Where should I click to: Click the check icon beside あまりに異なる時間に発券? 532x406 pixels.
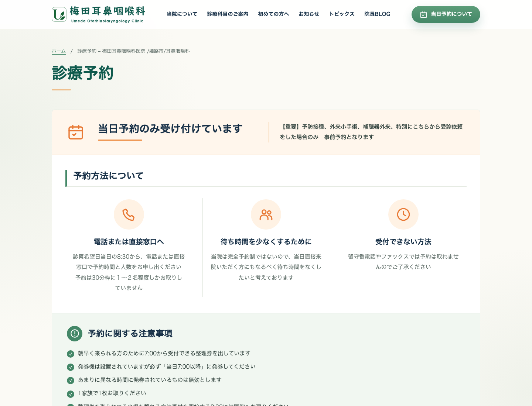(71, 381)
